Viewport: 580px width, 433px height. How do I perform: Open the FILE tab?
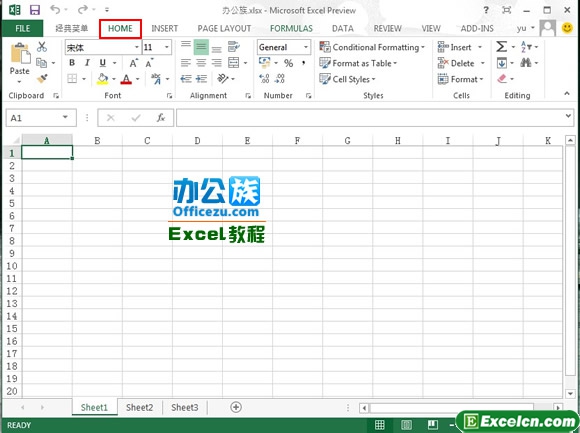[x=23, y=28]
